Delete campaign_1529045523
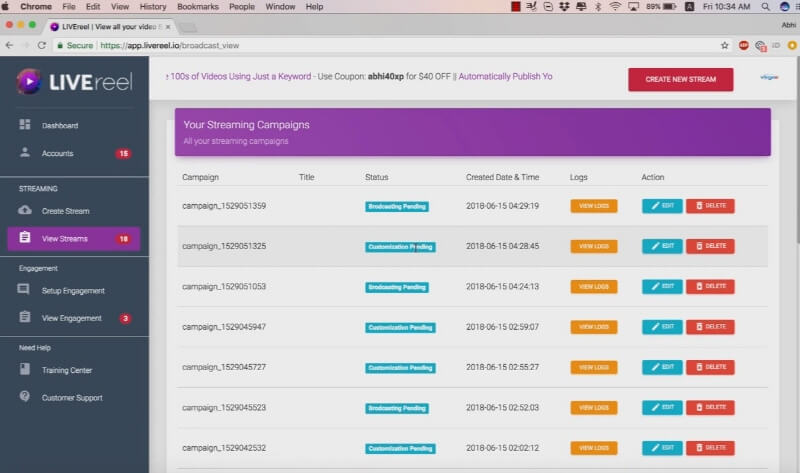 [710, 407]
